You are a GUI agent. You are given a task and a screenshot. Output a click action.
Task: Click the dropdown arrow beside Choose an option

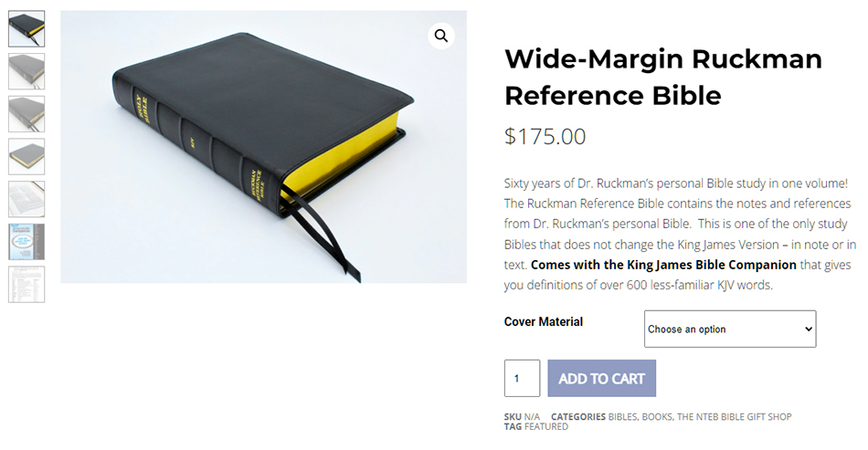click(809, 329)
